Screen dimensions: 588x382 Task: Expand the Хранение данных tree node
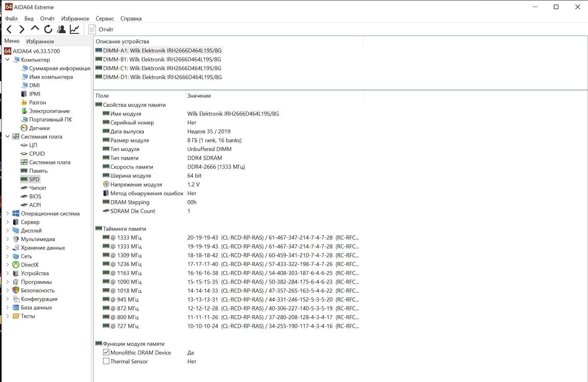8,247
